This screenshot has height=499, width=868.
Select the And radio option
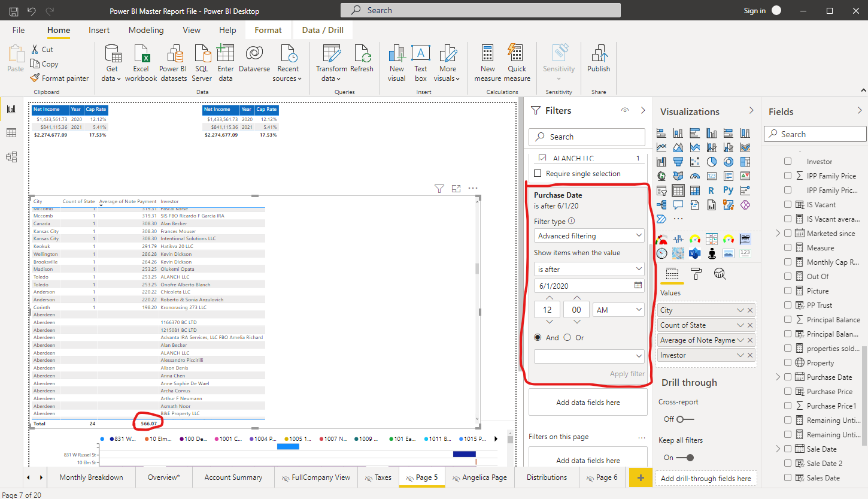pyautogui.click(x=538, y=338)
